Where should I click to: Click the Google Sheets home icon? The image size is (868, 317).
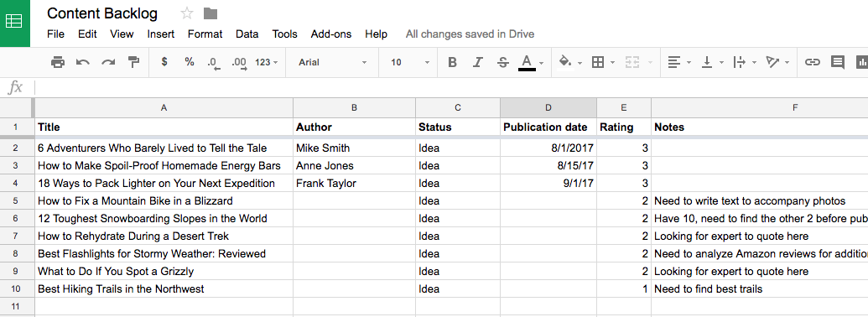click(x=14, y=22)
